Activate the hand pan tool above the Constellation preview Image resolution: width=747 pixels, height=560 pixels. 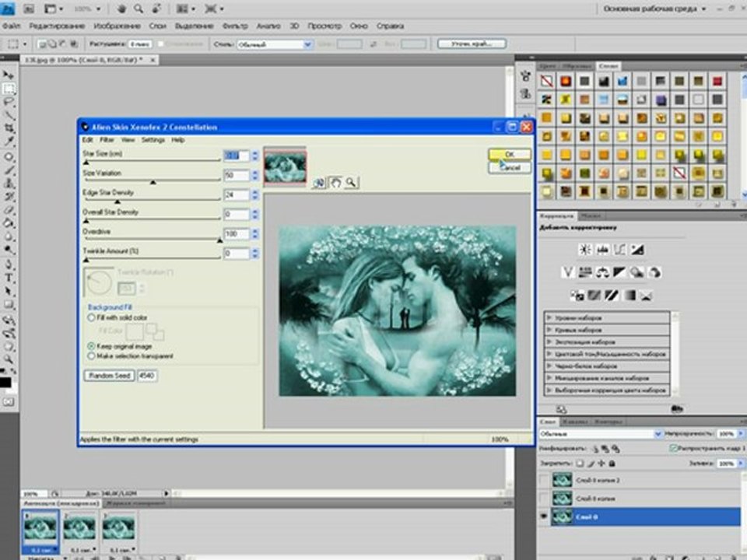(x=335, y=182)
